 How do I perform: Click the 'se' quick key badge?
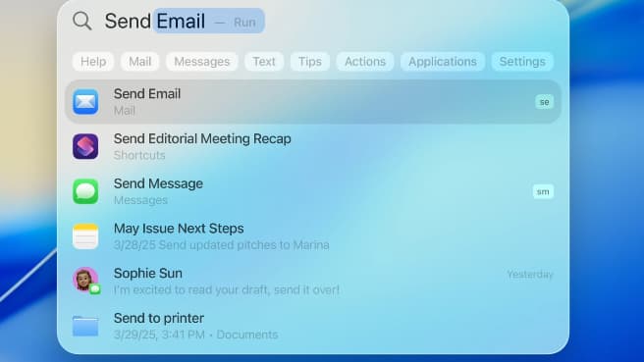click(544, 102)
